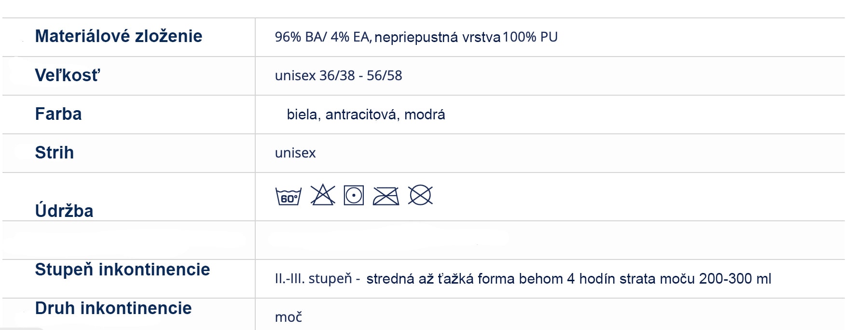
Task: Click the nepriepustná vrstva 100% PU text
Action: [466, 37]
